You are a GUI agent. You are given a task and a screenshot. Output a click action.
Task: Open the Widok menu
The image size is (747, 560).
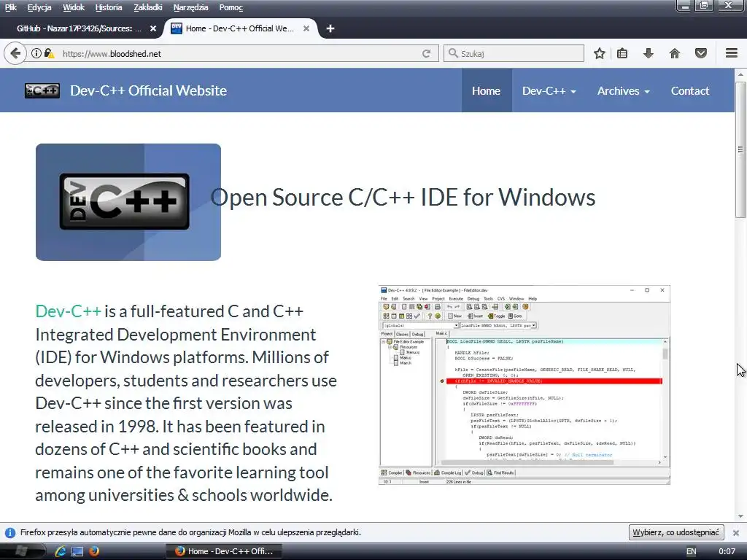pyautogui.click(x=74, y=7)
